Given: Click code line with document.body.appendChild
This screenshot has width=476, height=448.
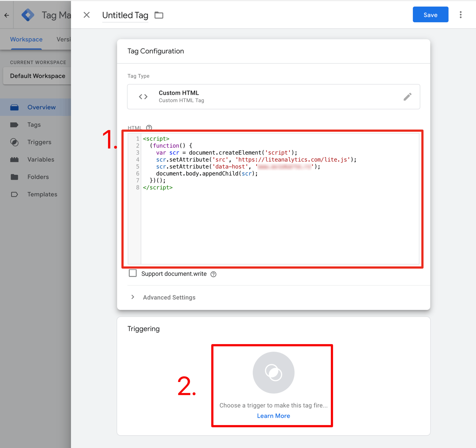Looking at the screenshot, I should 207,173.
